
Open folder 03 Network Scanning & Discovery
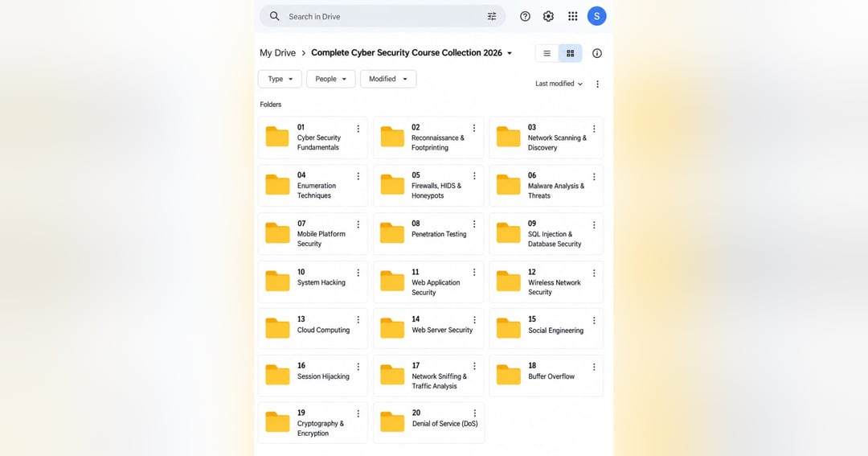(546, 138)
